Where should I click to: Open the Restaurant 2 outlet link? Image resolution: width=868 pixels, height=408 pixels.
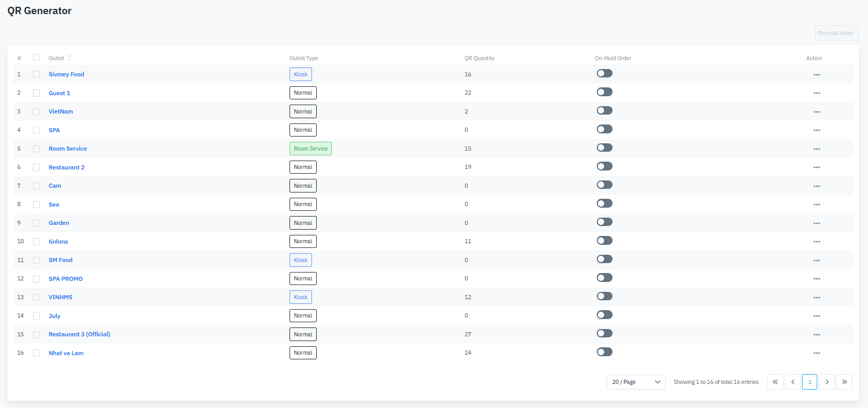pos(66,167)
